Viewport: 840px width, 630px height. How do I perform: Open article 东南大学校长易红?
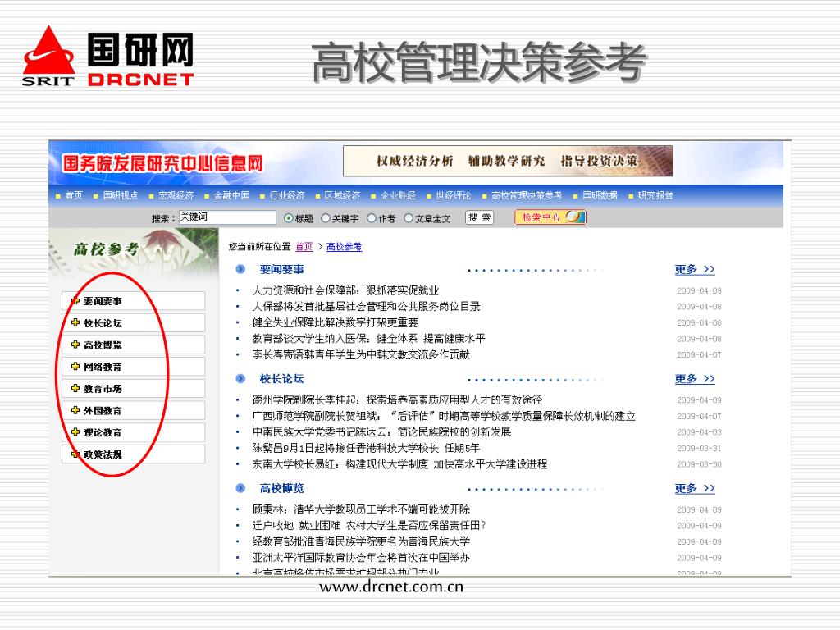[399, 464]
